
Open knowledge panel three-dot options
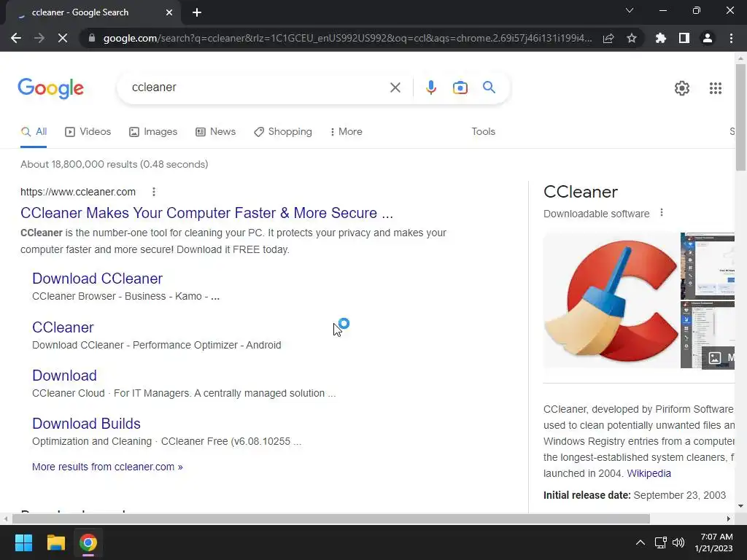[x=662, y=213]
